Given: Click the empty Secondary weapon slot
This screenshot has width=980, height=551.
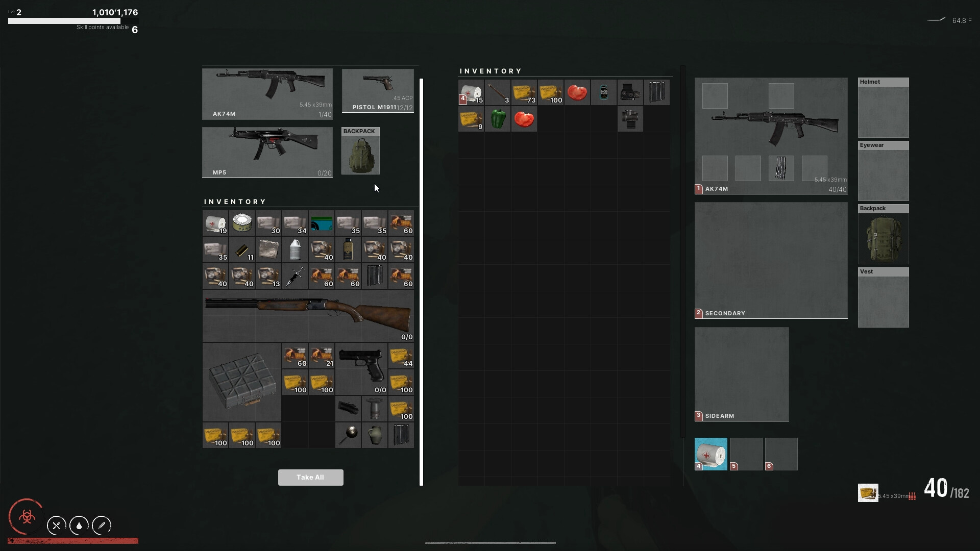Looking at the screenshot, I should [x=771, y=260].
